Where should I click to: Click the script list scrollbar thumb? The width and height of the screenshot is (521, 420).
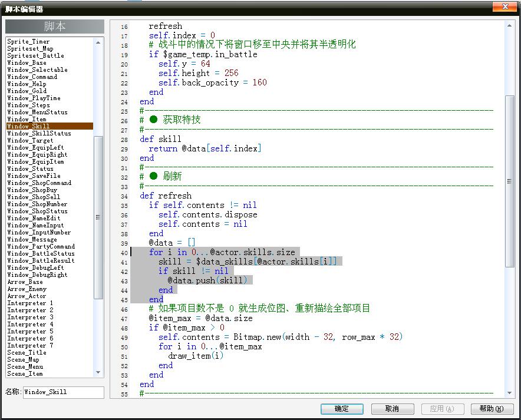(98, 218)
